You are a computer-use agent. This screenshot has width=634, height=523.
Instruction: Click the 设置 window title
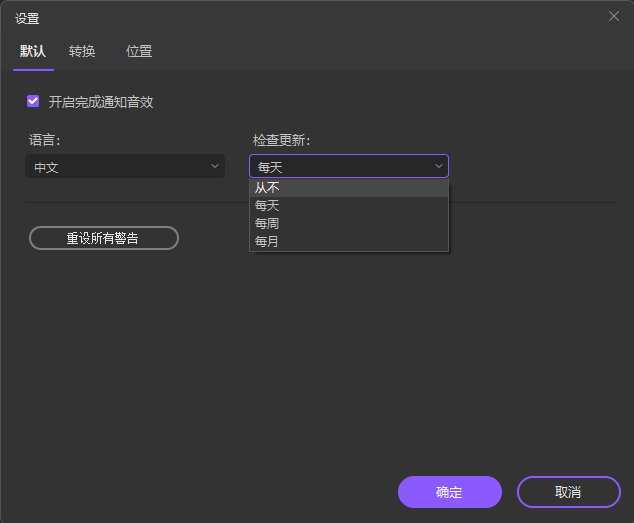28,18
